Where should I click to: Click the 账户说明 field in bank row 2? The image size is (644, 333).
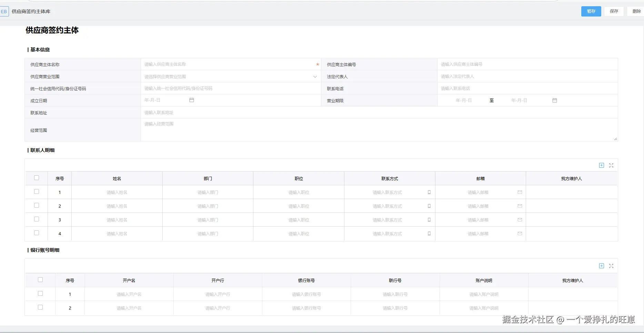[484, 308]
